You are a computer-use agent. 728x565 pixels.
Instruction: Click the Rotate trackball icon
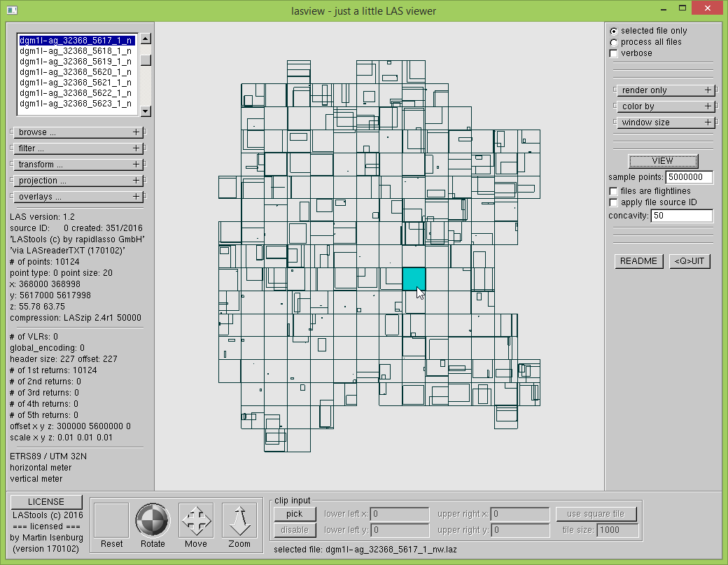pos(153,521)
